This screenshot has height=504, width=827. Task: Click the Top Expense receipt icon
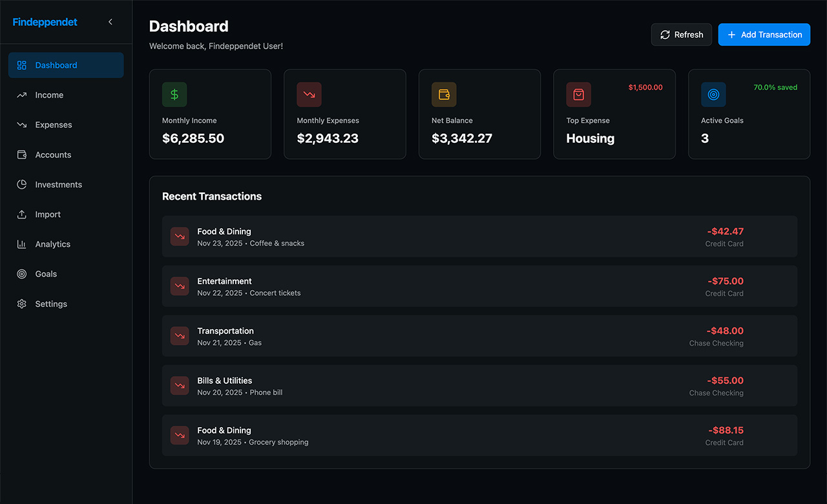[578, 94]
